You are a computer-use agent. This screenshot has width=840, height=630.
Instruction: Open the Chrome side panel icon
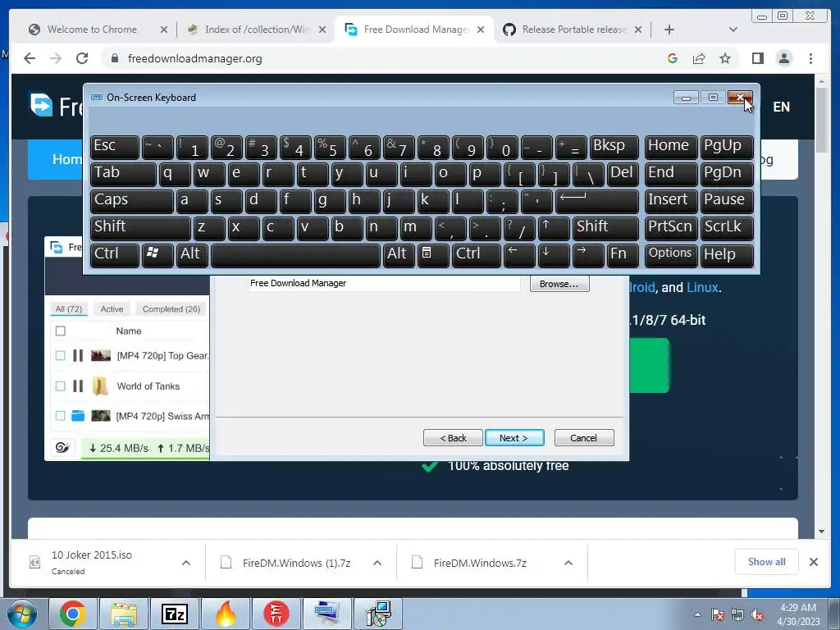[x=757, y=58]
